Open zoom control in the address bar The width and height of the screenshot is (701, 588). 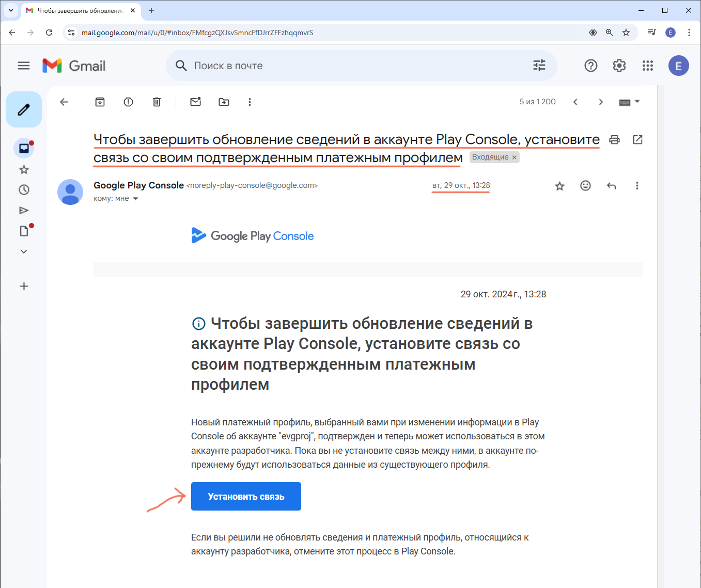610,33
